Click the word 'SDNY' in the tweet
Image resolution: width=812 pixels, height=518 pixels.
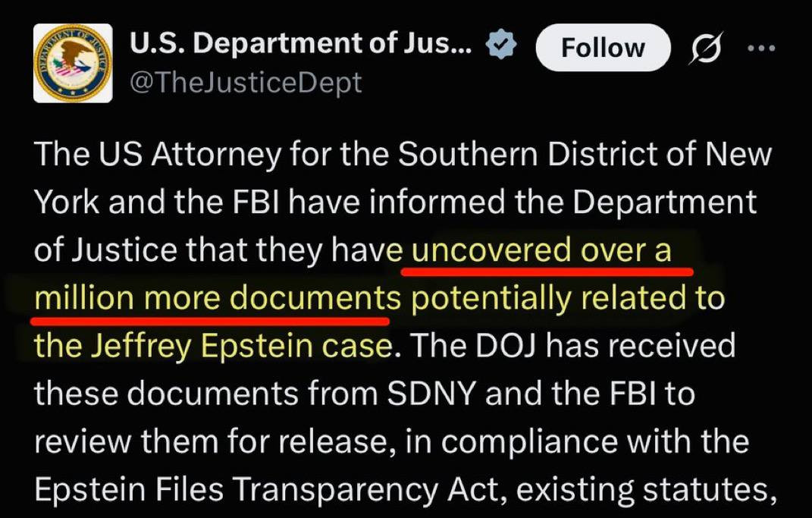point(429,394)
